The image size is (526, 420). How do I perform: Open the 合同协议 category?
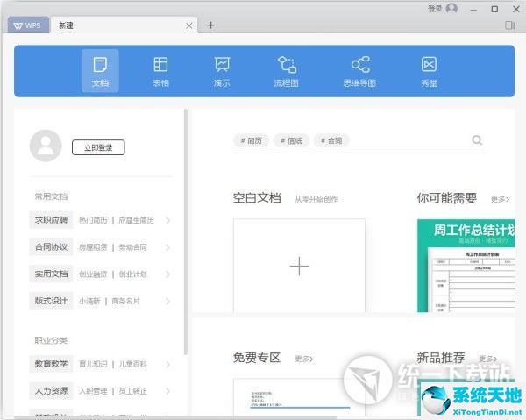click(51, 247)
